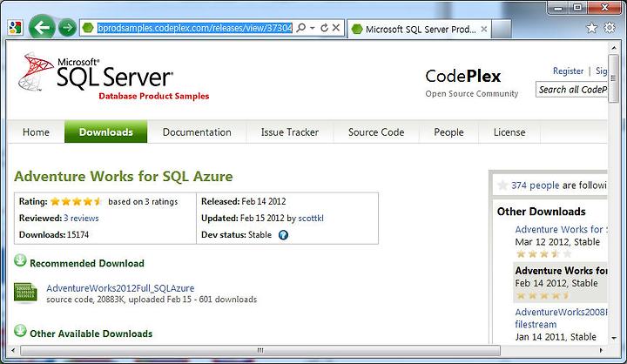Click the browser Back arrow button
The width and height of the screenshot is (627, 364).
(42, 27)
